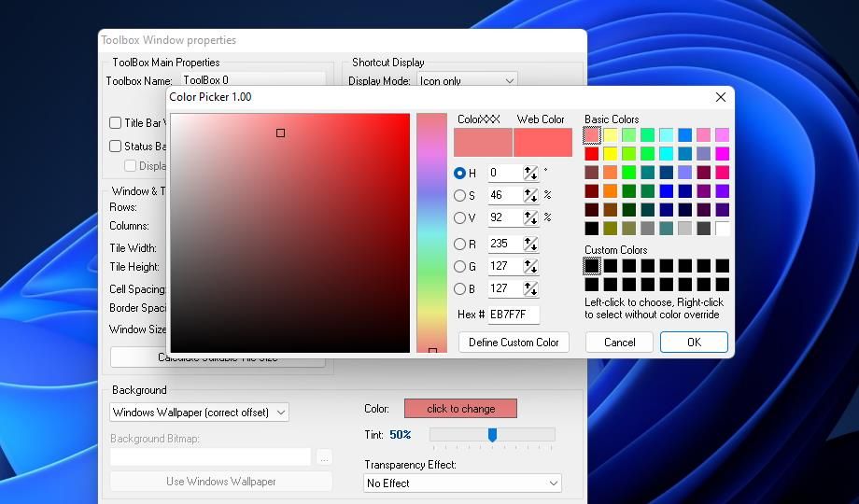Viewport: 859px width, 504px height.
Task: Select the first custom color slot
Action: pyautogui.click(x=592, y=266)
